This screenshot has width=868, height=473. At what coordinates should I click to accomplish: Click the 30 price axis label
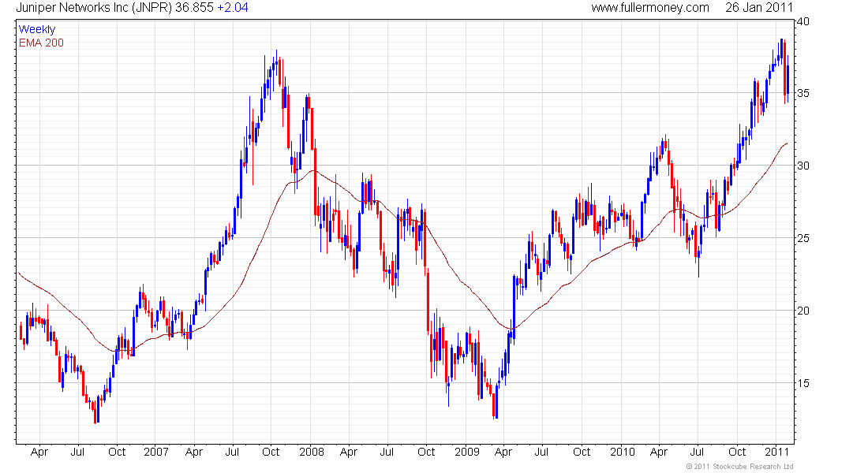(803, 166)
